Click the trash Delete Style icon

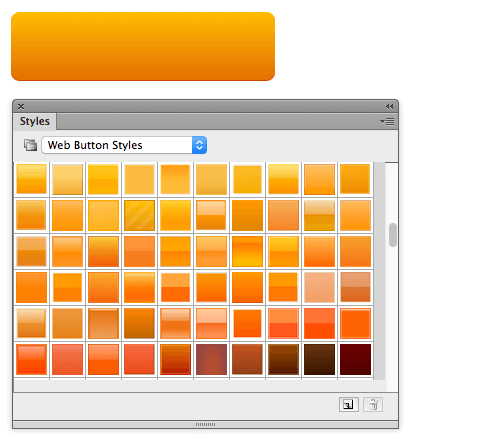(x=373, y=404)
